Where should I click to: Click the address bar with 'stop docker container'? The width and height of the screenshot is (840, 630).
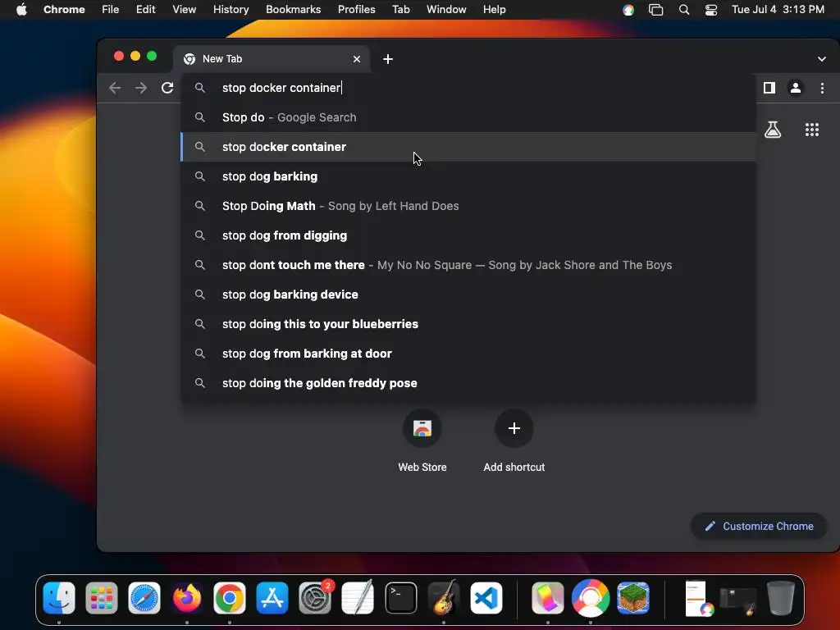(468, 88)
